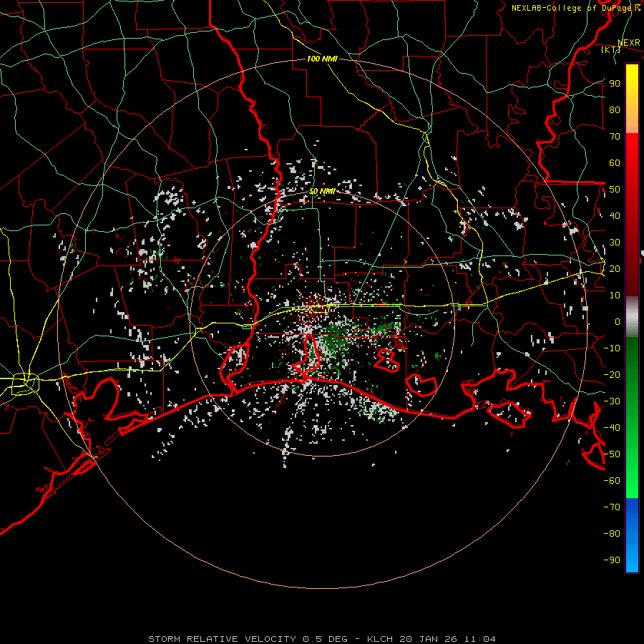The width and height of the screenshot is (644, 644).
Task: Click the [KT] units label
Action: tap(611, 50)
